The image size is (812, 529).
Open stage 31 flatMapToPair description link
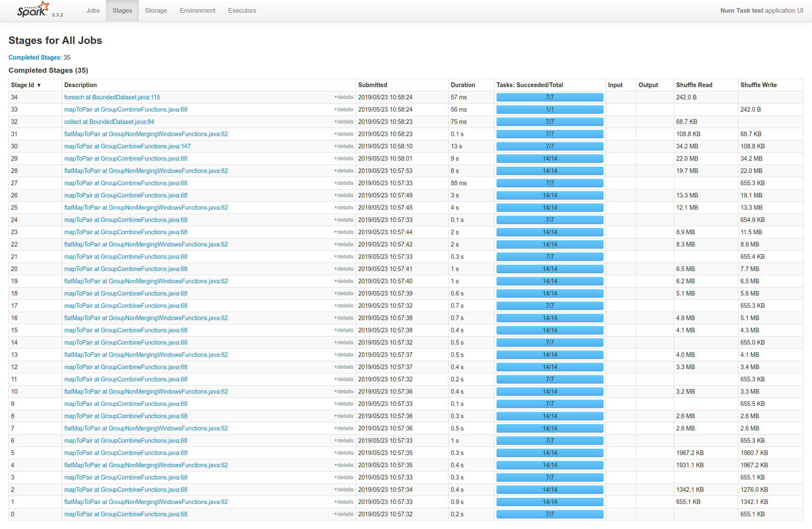tap(146, 134)
